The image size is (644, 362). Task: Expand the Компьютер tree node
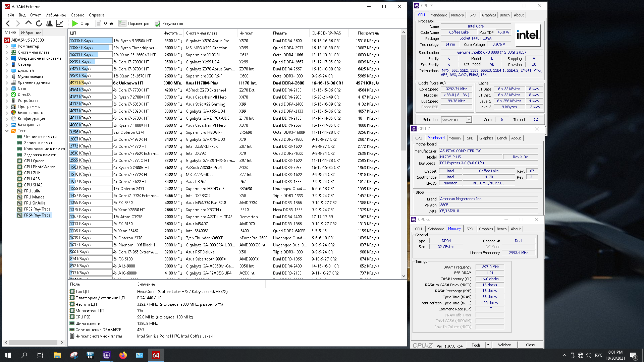(x=7, y=47)
